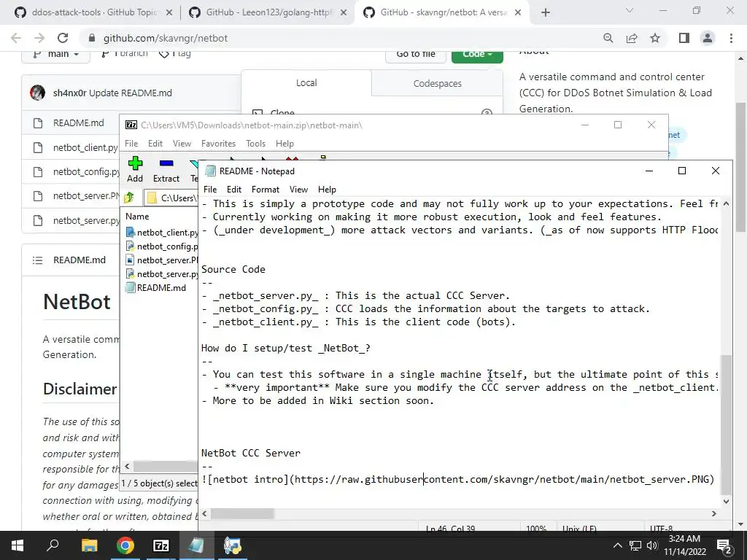747x560 pixels.
Task: Open the Chrome three-dot menu
Action: point(731,38)
